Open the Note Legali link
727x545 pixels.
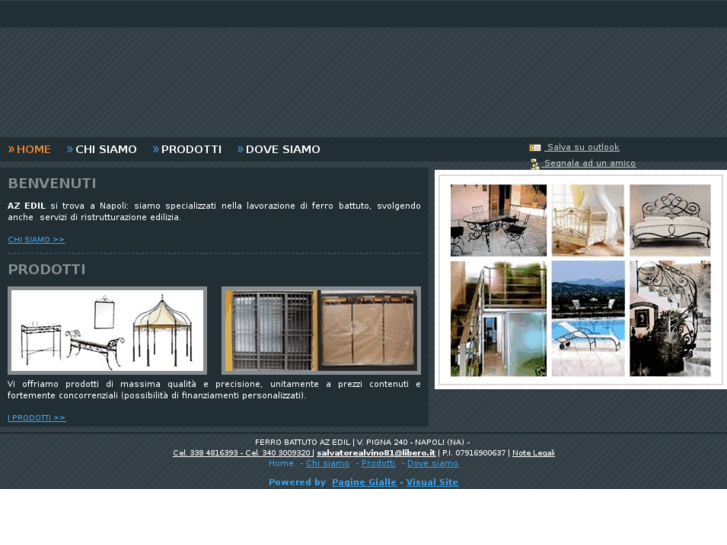point(533,453)
